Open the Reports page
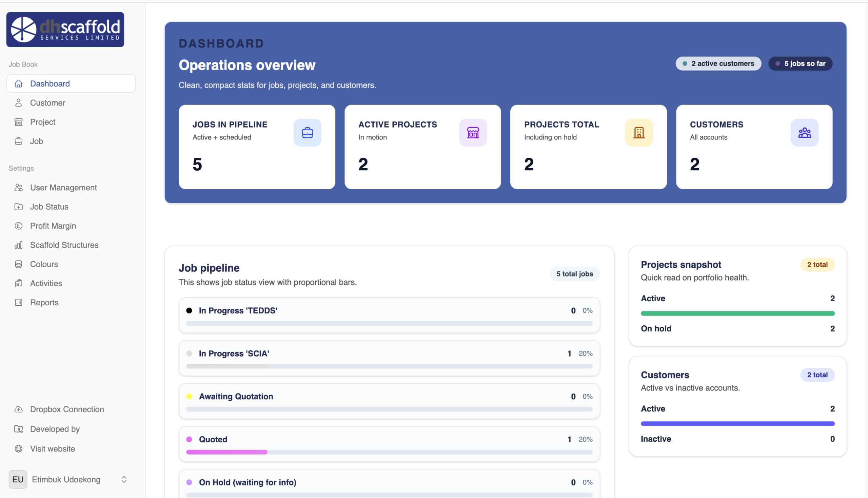The height and width of the screenshot is (498, 868). point(71,302)
